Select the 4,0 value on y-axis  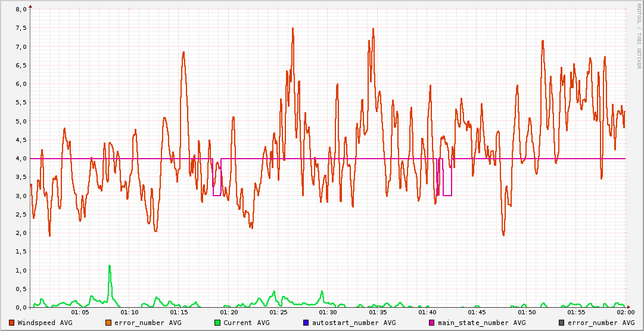pyautogui.click(x=20, y=159)
